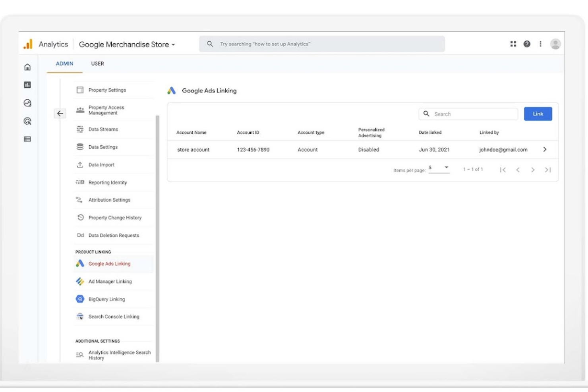This screenshot has width=588, height=392.
Task: Open the Home section from the sidebar
Action: (x=27, y=67)
